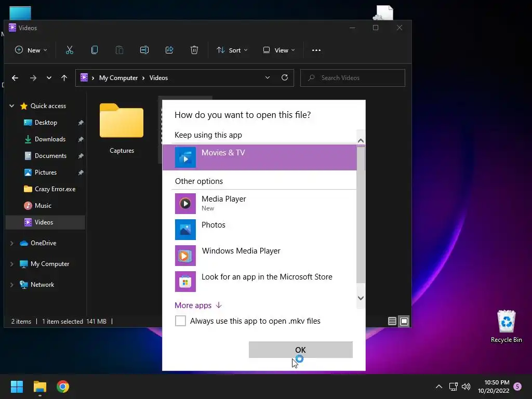This screenshot has width=532, height=399.
Task: Expand the My Computer tree node
Action: coord(12,263)
